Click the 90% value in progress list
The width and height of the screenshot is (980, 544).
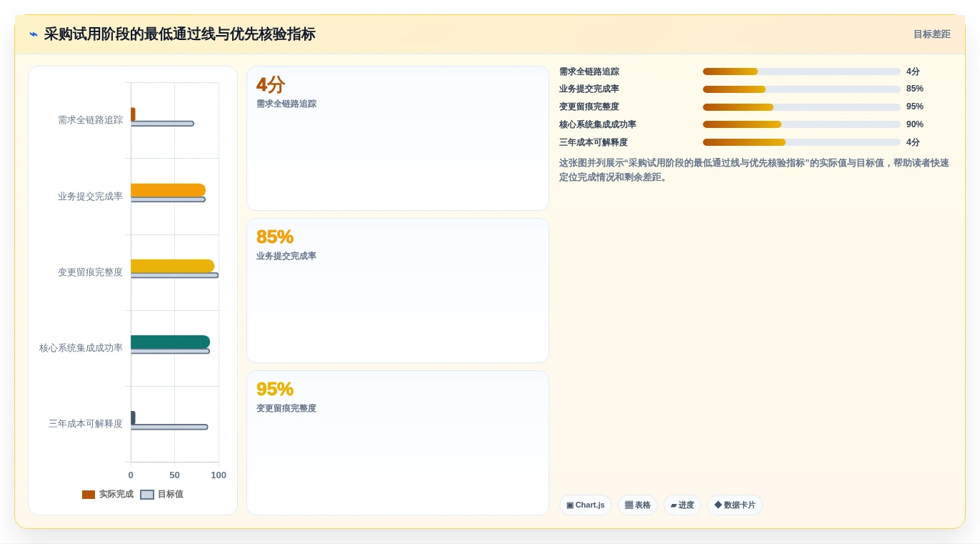point(915,124)
